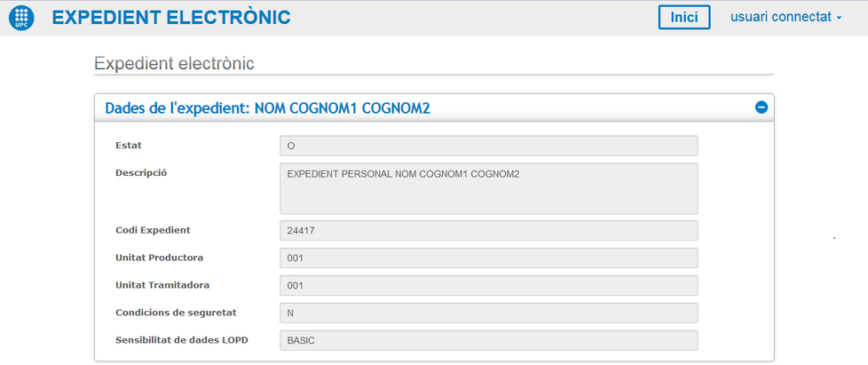This screenshot has width=868, height=365.
Task: Click the UPC logo icon
Action: [x=21, y=18]
